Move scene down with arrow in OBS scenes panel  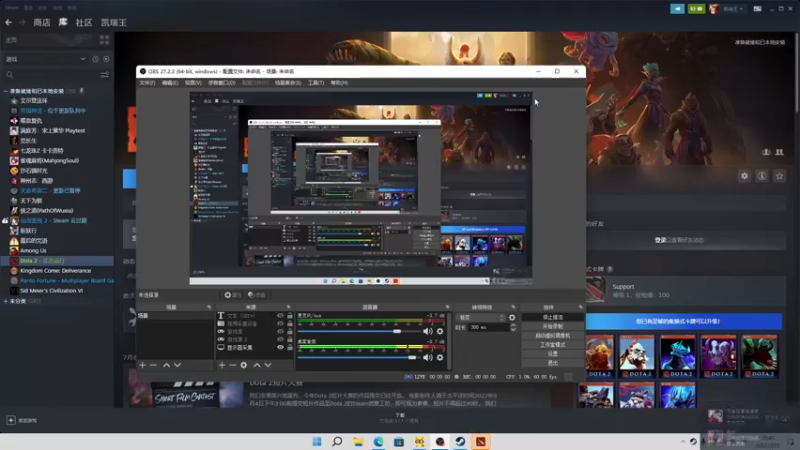[177, 365]
